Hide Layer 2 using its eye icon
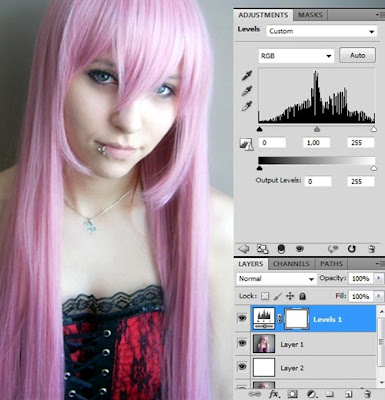 coord(242,367)
